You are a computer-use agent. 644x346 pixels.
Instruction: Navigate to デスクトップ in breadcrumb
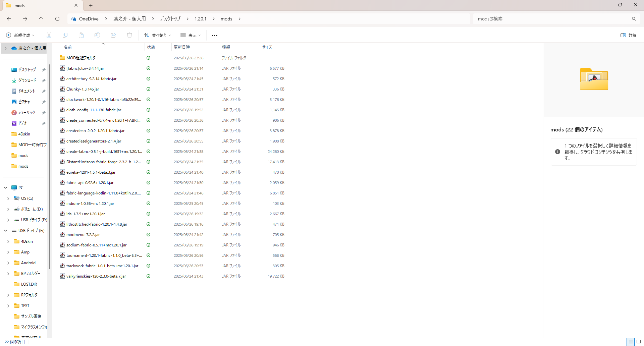[170, 19]
